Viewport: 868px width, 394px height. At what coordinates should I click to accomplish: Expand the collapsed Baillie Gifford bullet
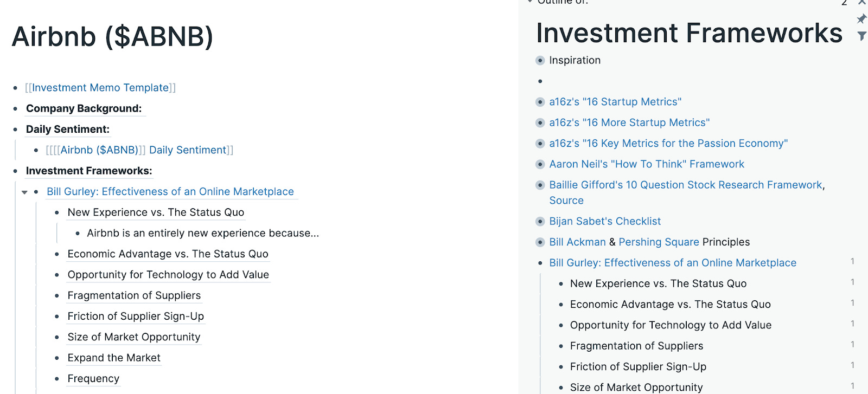point(540,185)
